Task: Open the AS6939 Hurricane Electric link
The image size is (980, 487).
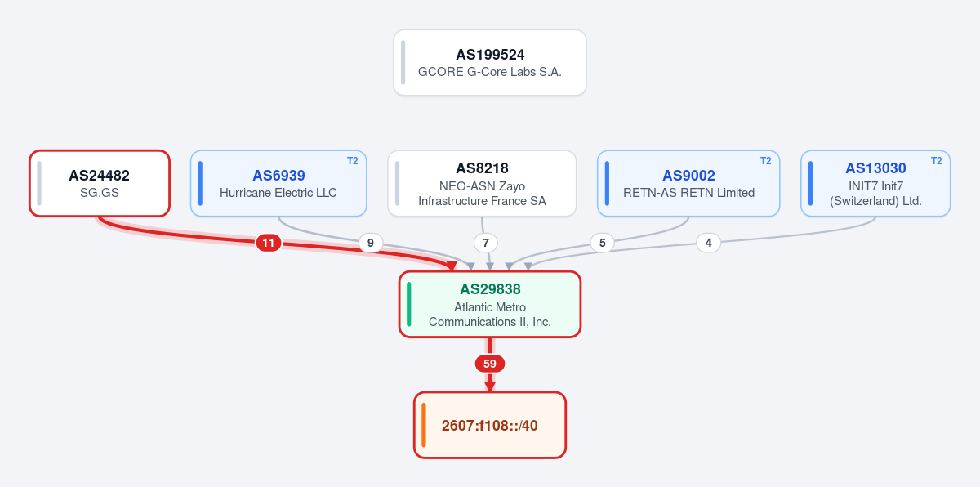Action: click(x=278, y=183)
